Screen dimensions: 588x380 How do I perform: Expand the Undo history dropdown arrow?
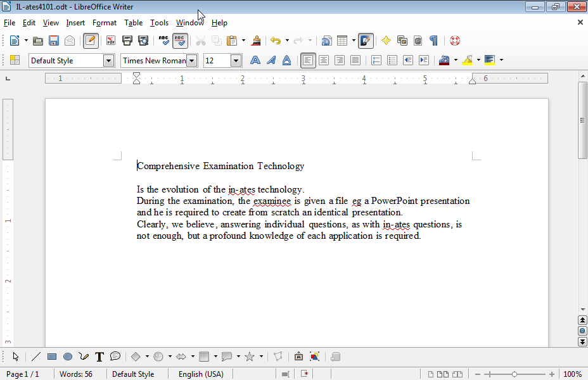tap(287, 41)
